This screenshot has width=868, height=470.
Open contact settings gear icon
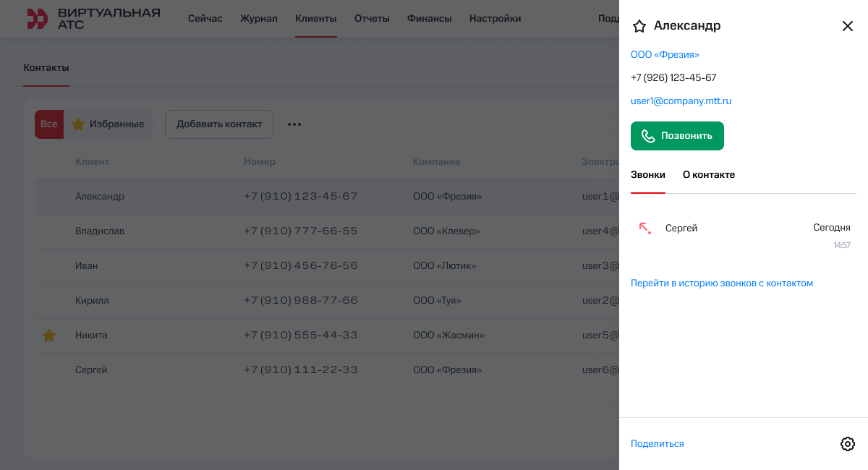pyautogui.click(x=847, y=444)
